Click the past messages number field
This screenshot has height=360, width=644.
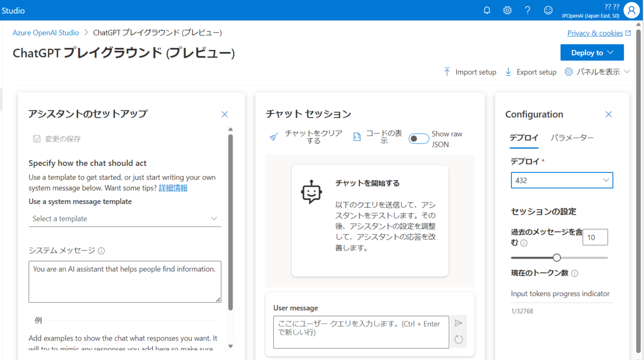click(595, 237)
